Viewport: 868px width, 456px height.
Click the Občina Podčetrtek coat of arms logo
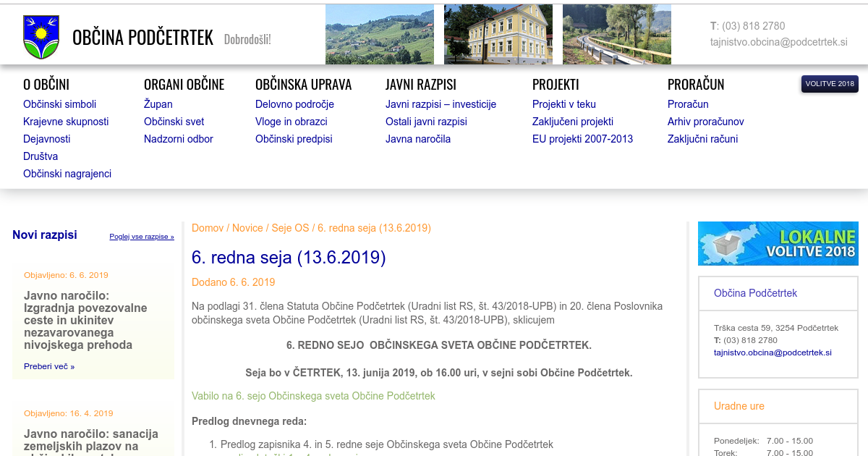pyautogui.click(x=41, y=37)
